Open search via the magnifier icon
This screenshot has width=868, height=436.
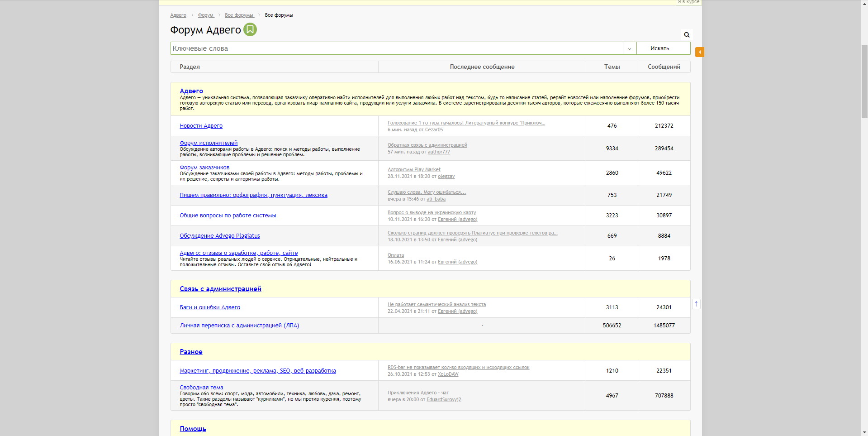(687, 35)
